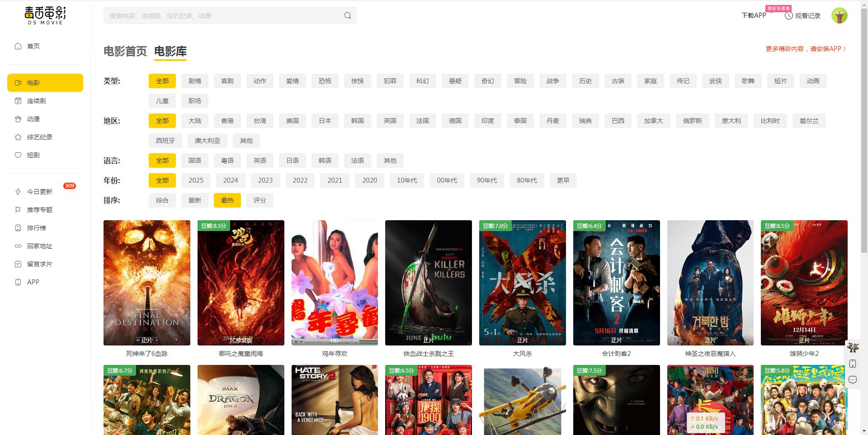Viewport: 868px width, 435px height.
Task: Open the 首页 home sidebar item
Action: [x=33, y=46]
